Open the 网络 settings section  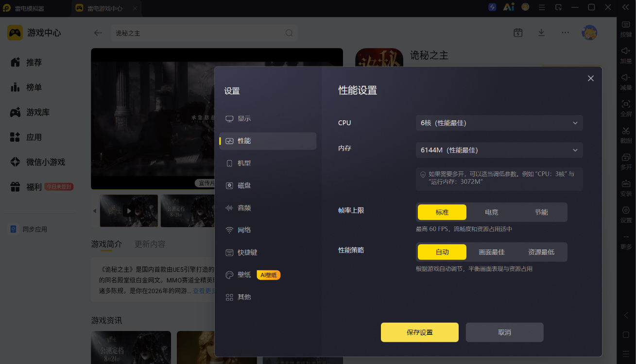tap(268, 230)
